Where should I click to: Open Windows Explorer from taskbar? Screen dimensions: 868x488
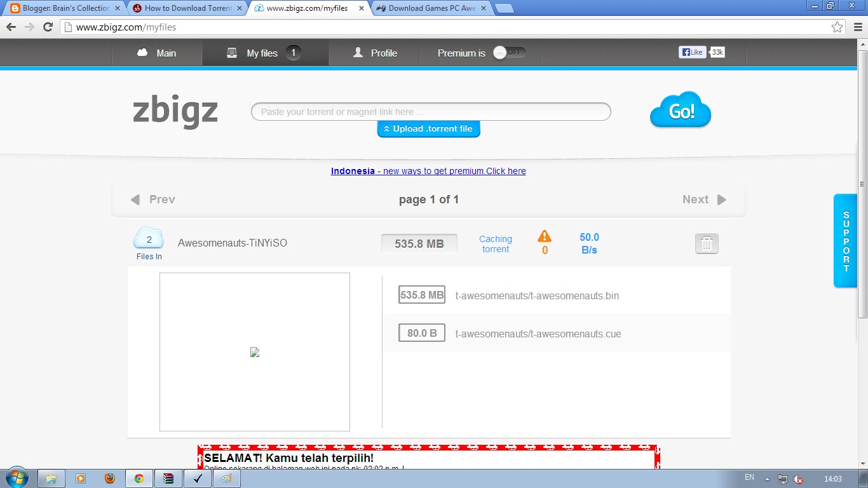(x=51, y=478)
